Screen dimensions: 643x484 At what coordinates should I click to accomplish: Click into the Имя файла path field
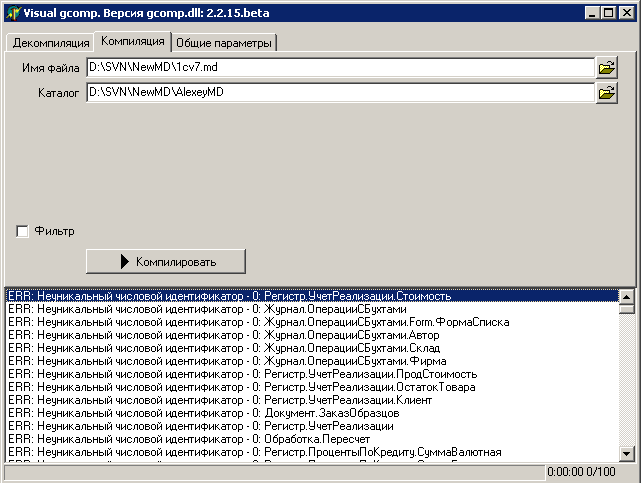pos(340,68)
